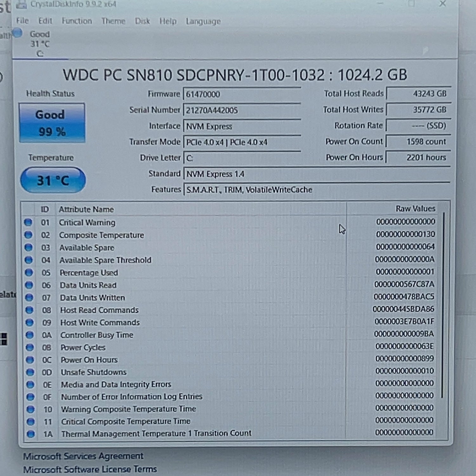Click the Total Host Reads value

(x=418, y=94)
